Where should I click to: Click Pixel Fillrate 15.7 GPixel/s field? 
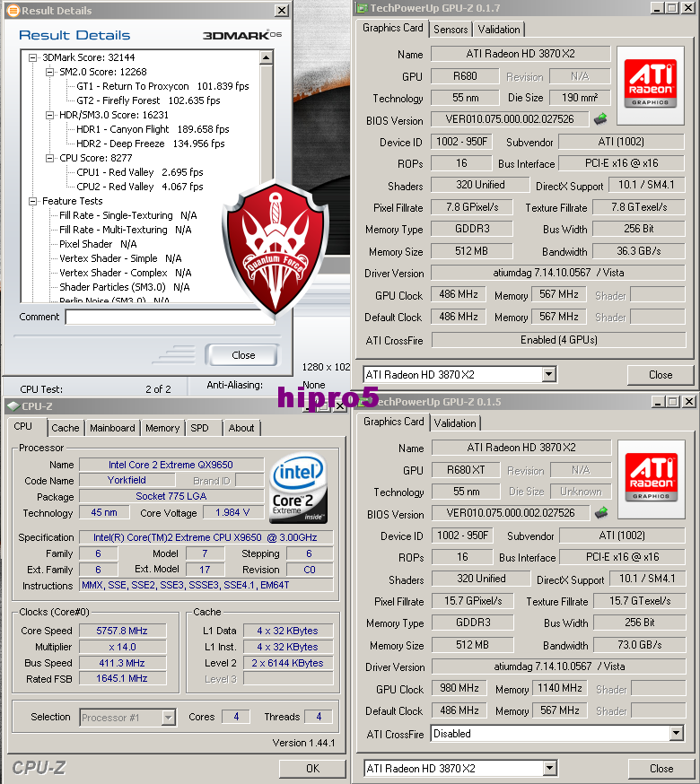click(473, 601)
